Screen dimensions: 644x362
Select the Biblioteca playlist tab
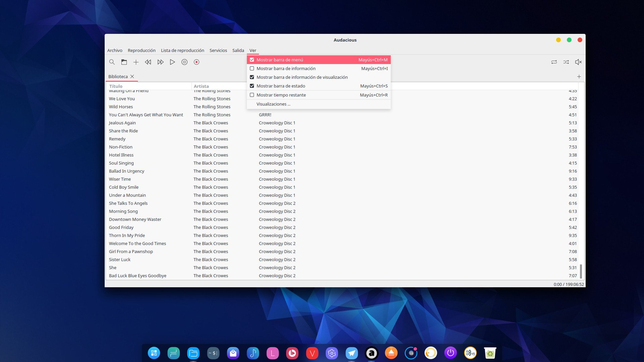coord(118,76)
